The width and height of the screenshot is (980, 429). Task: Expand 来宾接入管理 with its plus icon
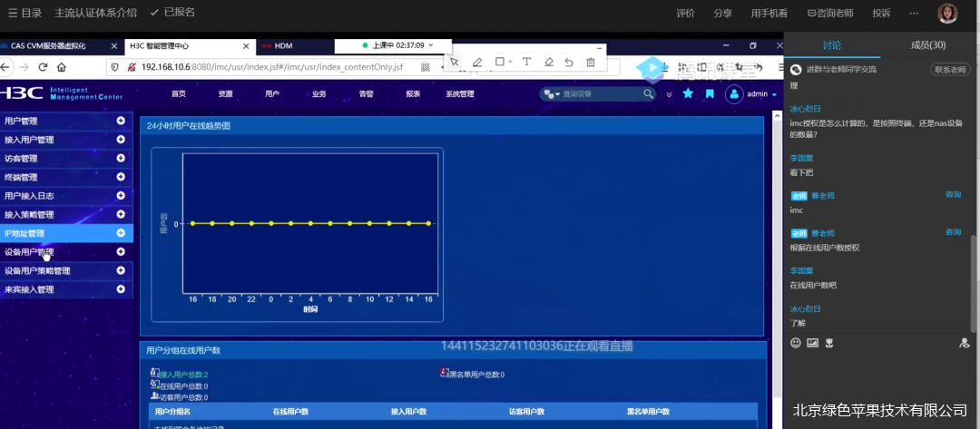point(121,289)
